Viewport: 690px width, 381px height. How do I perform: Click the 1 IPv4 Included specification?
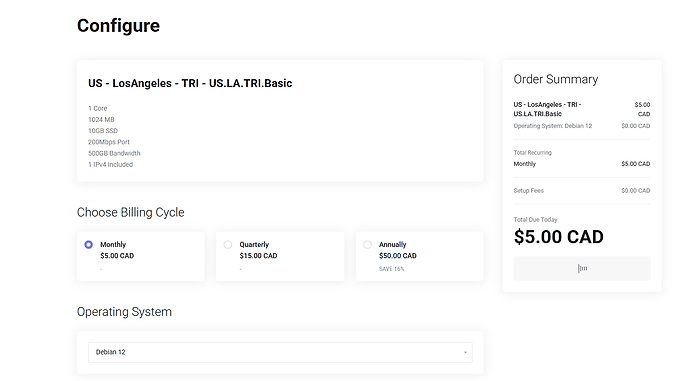(x=110, y=165)
